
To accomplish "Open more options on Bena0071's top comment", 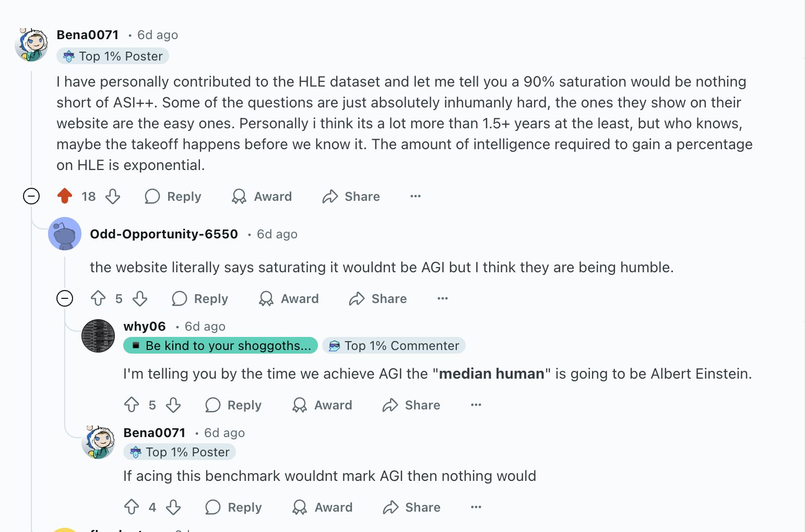I will (416, 196).
